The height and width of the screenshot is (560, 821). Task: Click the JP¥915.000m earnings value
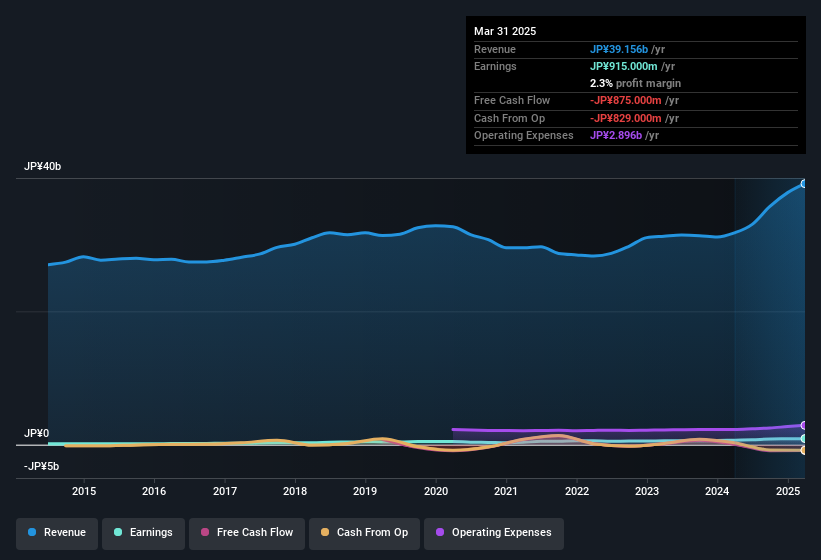pos(623,66)
